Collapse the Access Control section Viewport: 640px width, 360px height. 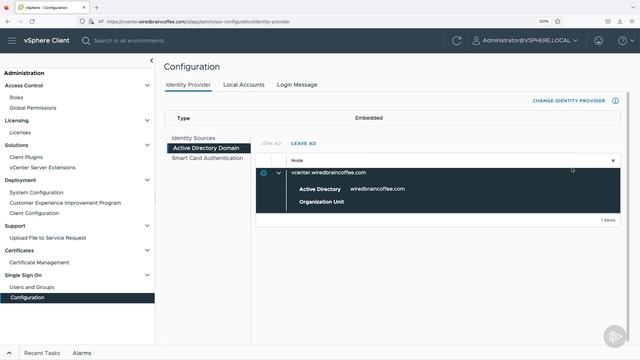pos(147,85)
